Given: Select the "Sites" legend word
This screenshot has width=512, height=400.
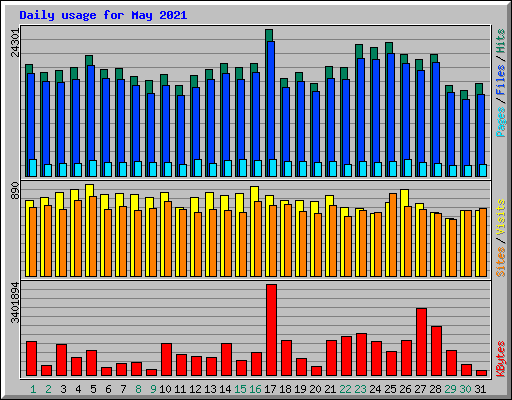Looking at the screenshot, I should pyautogui.click(x=501, y=262).
